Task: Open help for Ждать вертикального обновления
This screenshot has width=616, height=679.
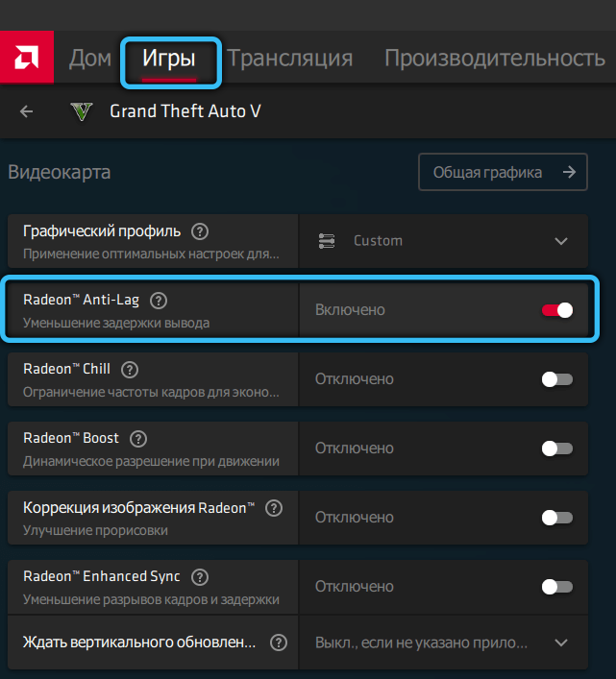Action: (279, 643)
